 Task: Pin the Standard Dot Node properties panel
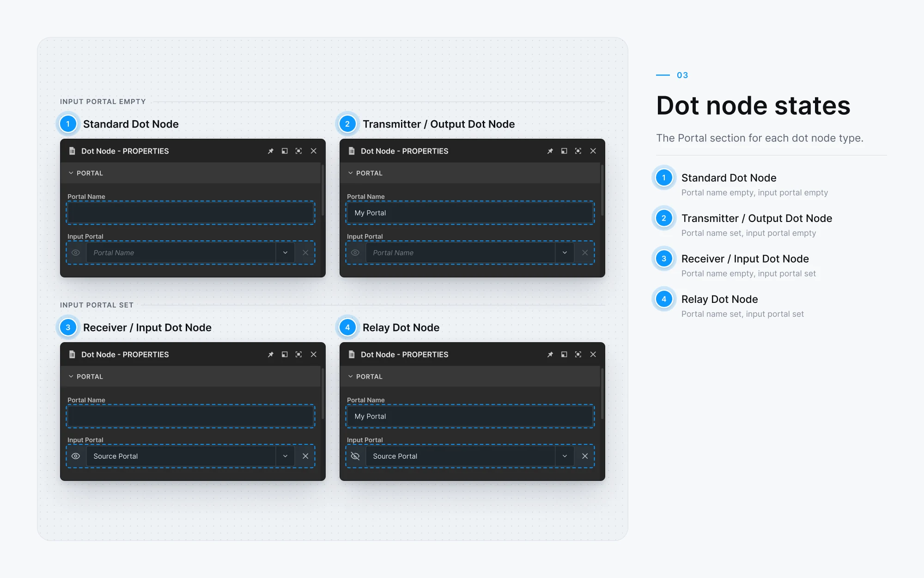click(271, 151)
